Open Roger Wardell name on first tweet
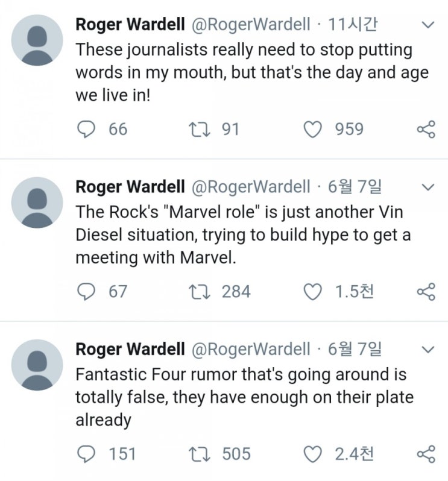The height and width of the screenshot is (481, 448). 130,25
